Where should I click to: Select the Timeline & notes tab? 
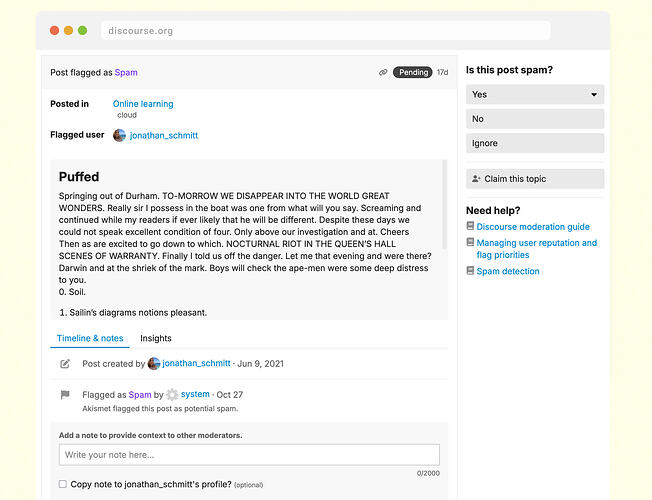pyautogui.click(x=90, y=338)
